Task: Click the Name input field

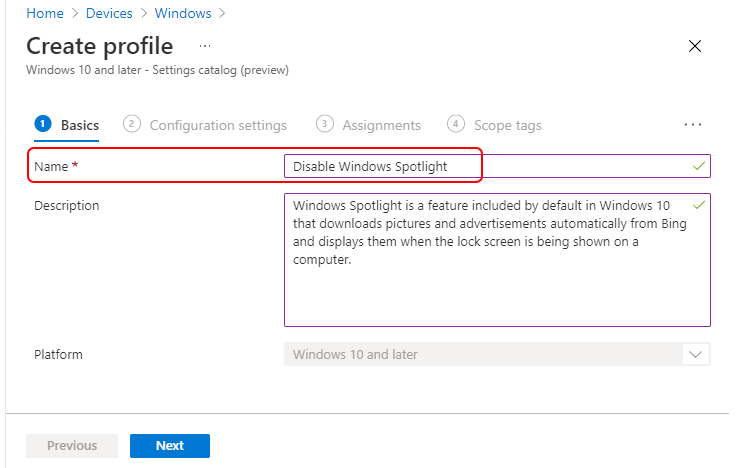Action: 497,166
